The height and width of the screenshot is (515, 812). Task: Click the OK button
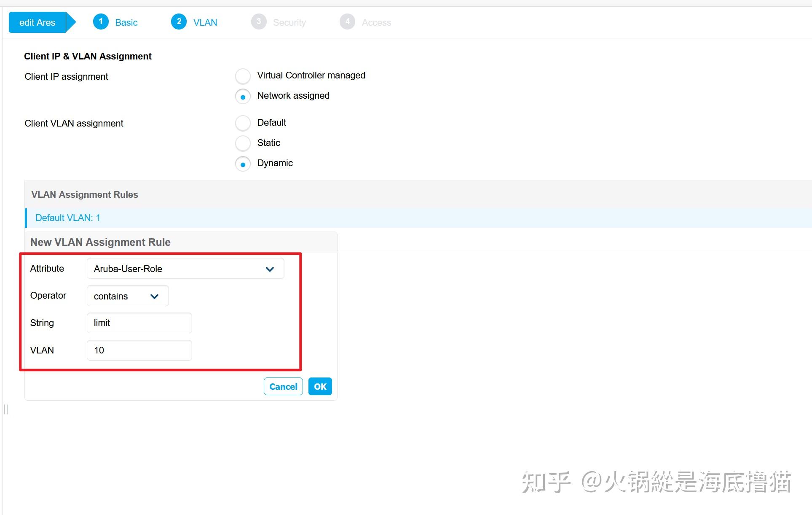pyautogui.click(x=320, y=386)
